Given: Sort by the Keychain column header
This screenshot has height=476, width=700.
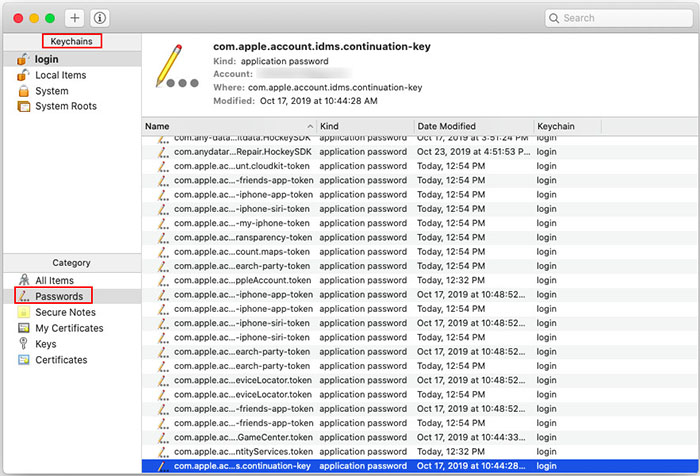Looking at the screenshot, I should pyautogui.click(x=567, y=126).
